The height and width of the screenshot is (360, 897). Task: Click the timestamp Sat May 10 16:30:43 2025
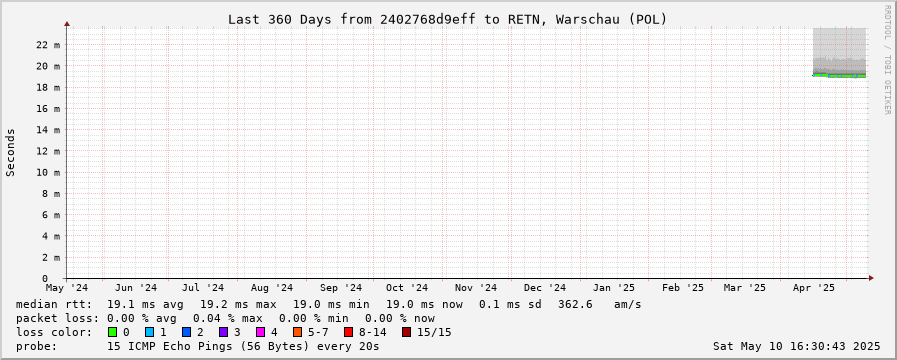click(x=796, y=346)
